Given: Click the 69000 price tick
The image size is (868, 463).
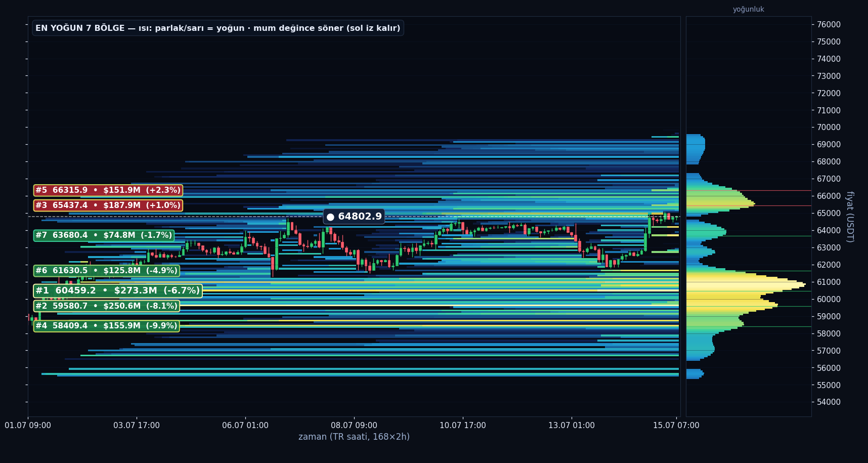Looking at the screenshot, I should 829,144.
